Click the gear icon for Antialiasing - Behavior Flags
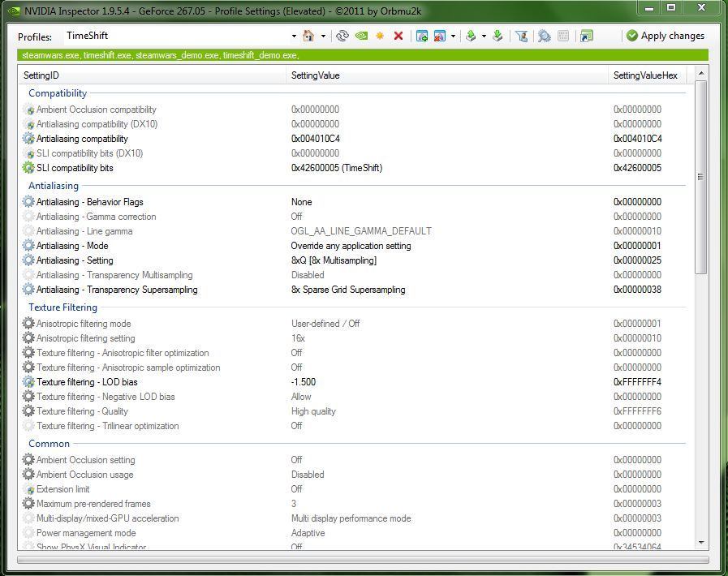Viewport: 728px width, 576px height. tap(28, 201)
